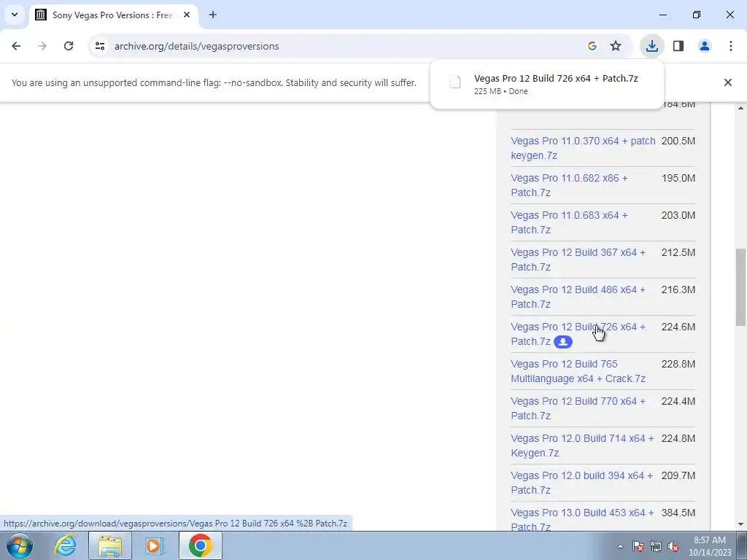The image size is (747, 560).
Task: Click the forward navigation arrow
Action: coord(42,46)
